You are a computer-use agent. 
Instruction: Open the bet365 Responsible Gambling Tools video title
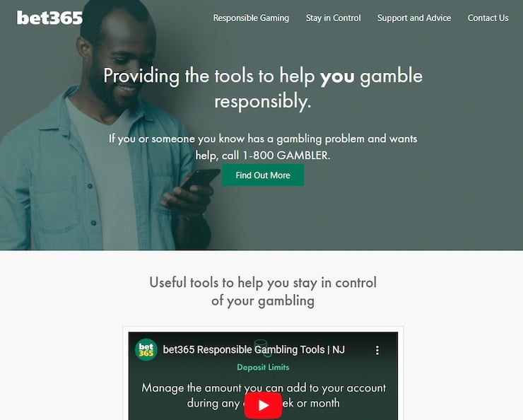coord(254,350)
